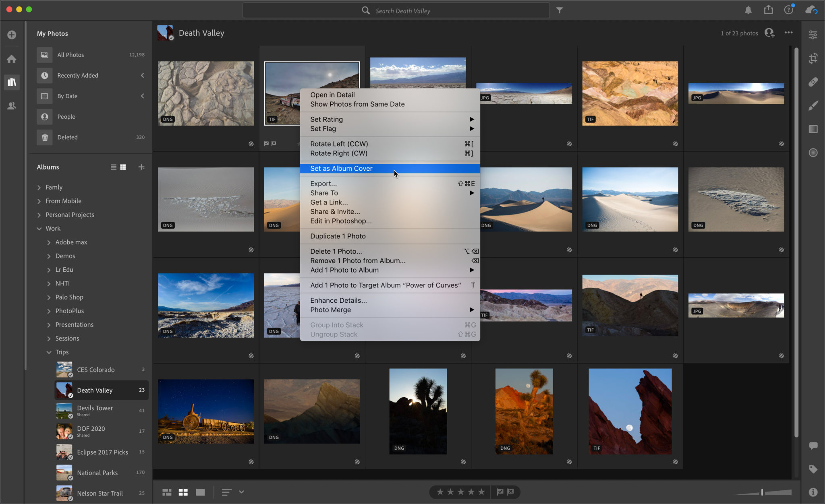Select the Healing Brush tool
Viewport: 825px width, 504px height.
pyautogui.click(x=813, y=82)
